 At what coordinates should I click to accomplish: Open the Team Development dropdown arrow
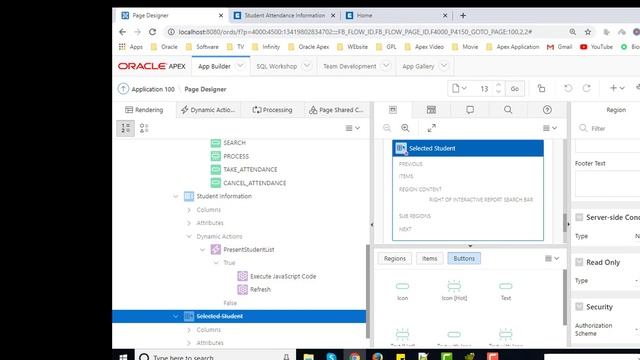click(x=386, y=66)
